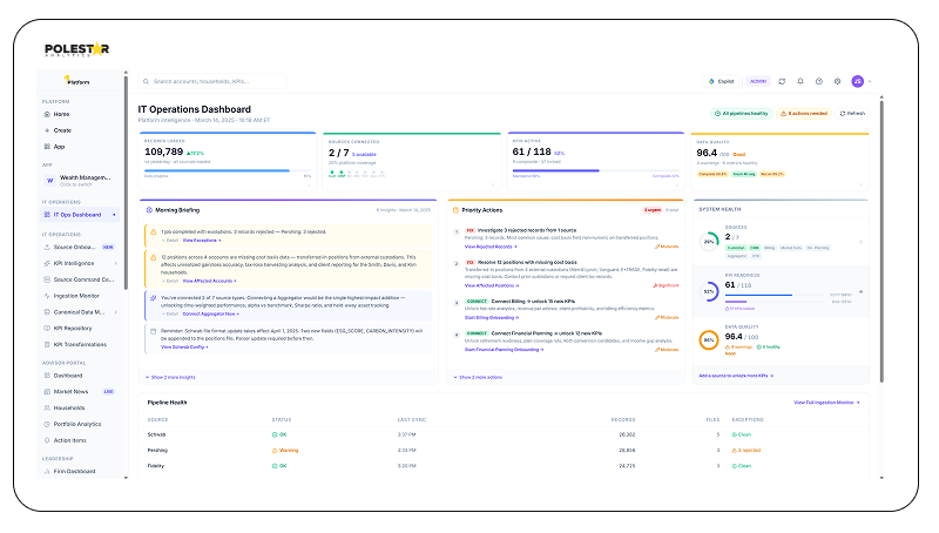Open View Exceptions link
The image size is (939, 533).
click(x=202, y=240)
